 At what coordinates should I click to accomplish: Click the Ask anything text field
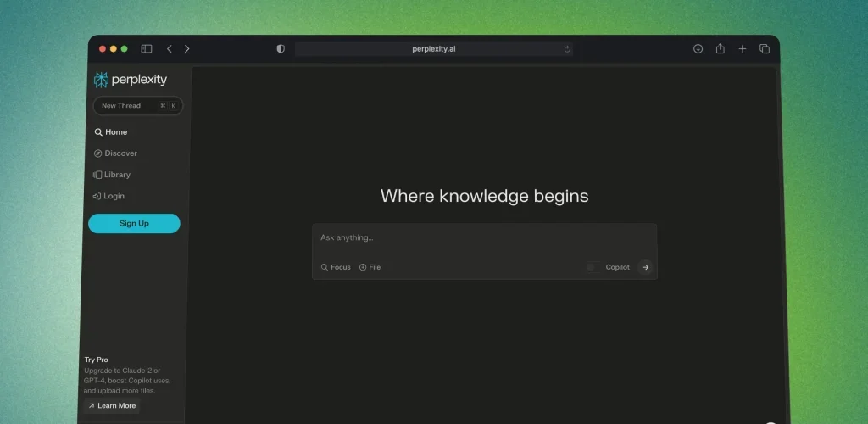point(483,238)
